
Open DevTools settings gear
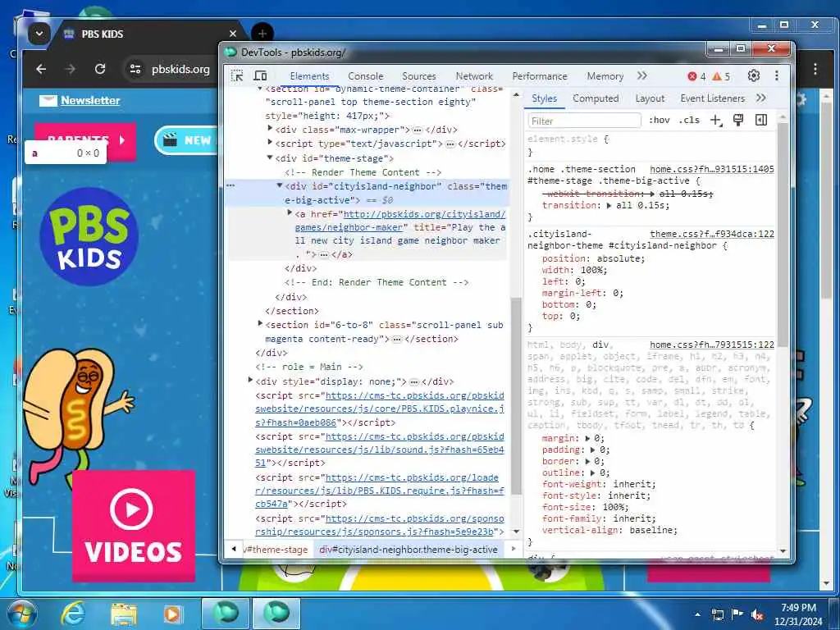point(754,76)
